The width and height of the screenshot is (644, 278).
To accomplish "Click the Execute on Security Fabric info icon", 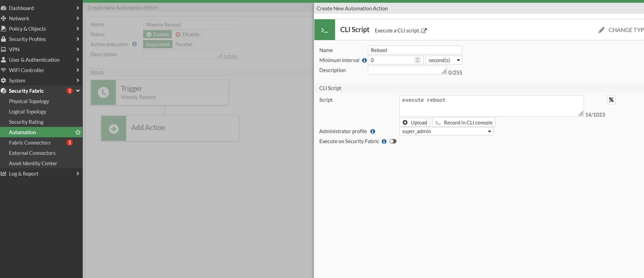I will pos(384,141).
